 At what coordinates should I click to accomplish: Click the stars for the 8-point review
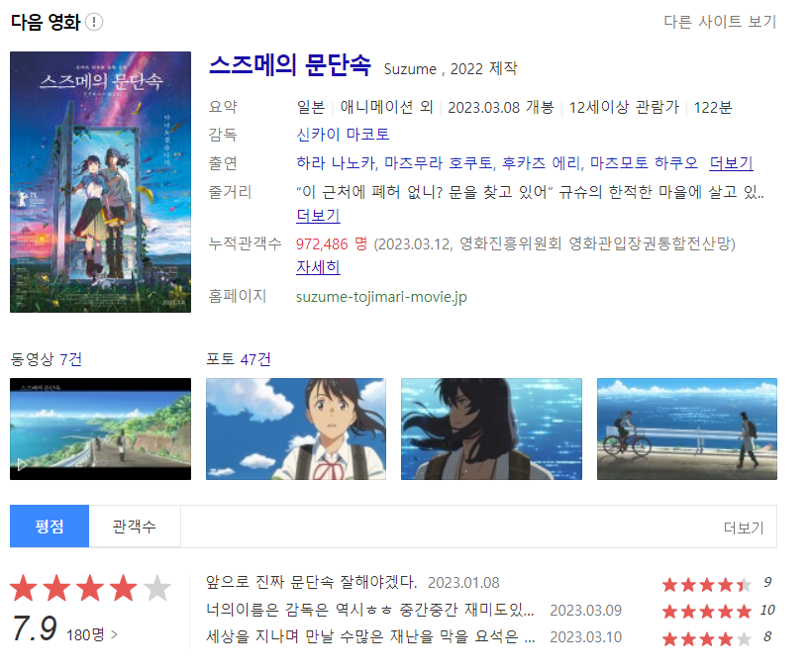pos(707,639)
